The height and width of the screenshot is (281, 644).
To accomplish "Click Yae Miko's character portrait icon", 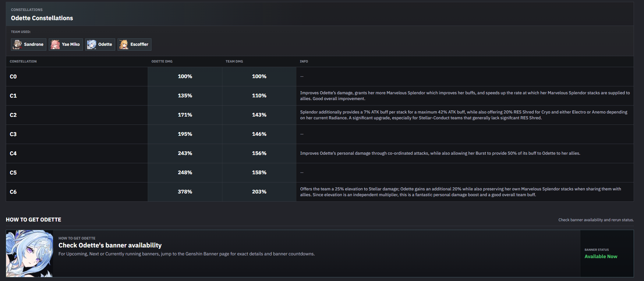I will (x=55, y=45).
